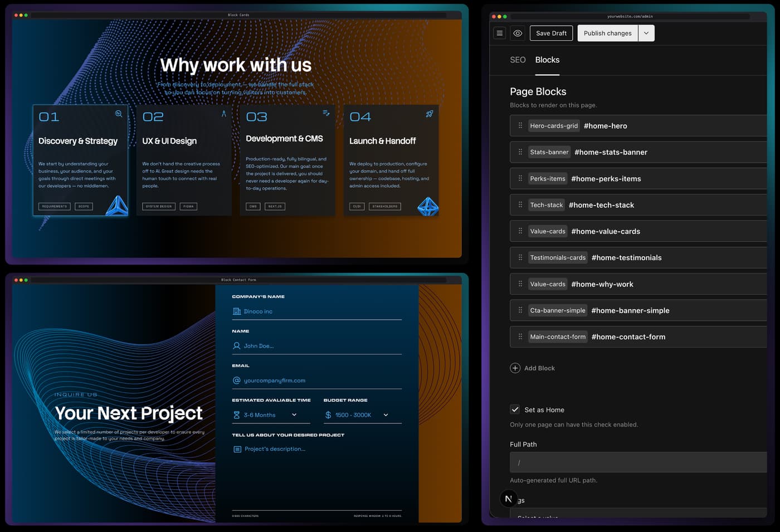Grab the drag handle of the #home-hero block

point(520,125)
